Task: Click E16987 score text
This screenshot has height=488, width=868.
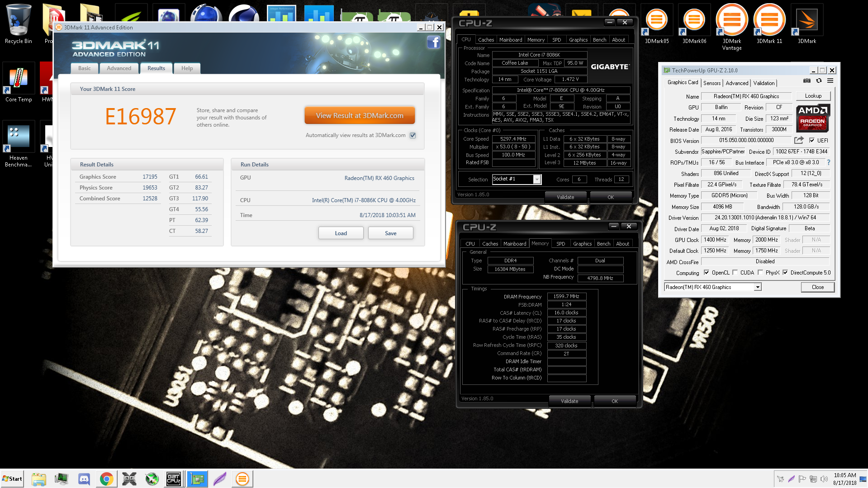Action: [x=140, y=116]
